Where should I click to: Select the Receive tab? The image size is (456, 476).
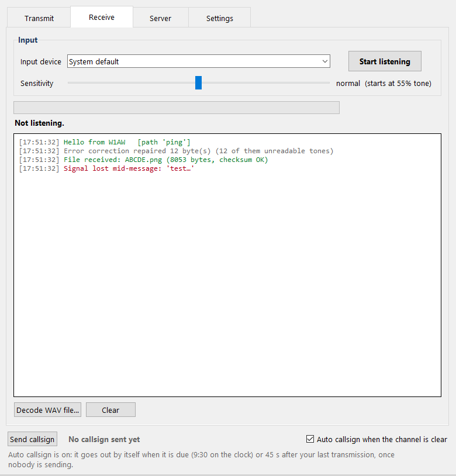point(102,18)
